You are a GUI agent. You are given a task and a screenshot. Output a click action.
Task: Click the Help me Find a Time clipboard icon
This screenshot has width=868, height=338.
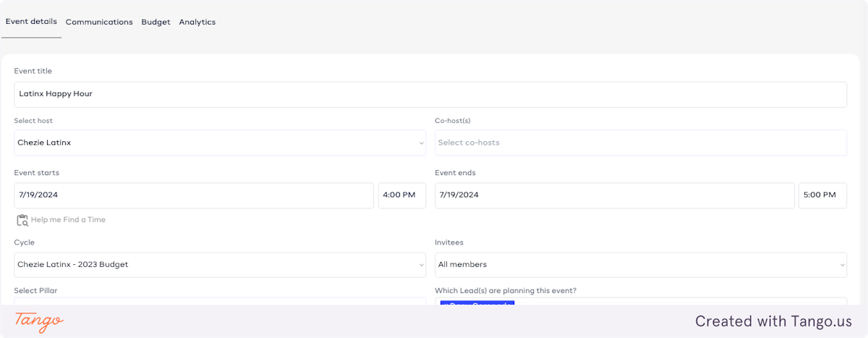pyautogui.click(x=22, y=220)
